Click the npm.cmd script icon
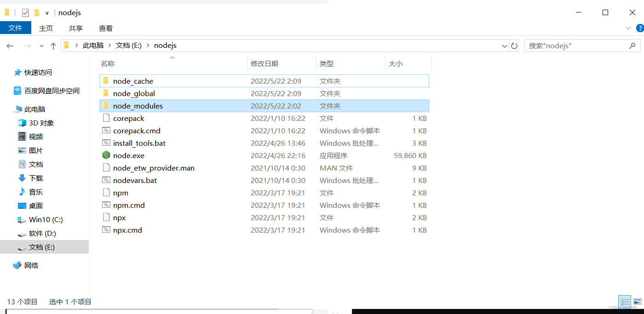The width and height of the screenshot is (644, 314). tap(106, 205)
